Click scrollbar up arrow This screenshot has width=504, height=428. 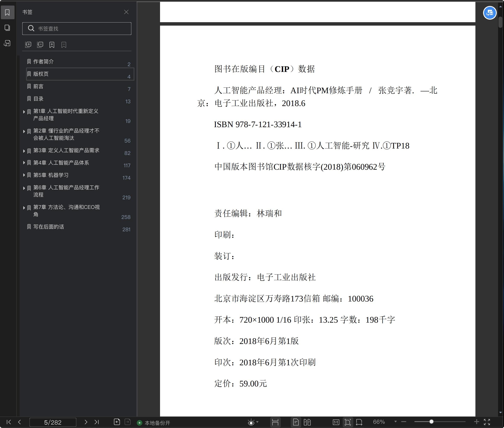point(500,7)
